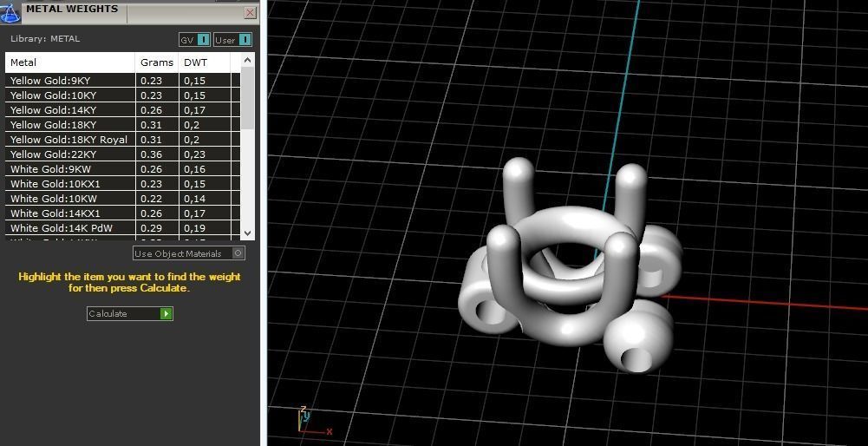
Task: Click DWT value 0,2 for Yellow Gold:18KY
Action: (193, 125)
